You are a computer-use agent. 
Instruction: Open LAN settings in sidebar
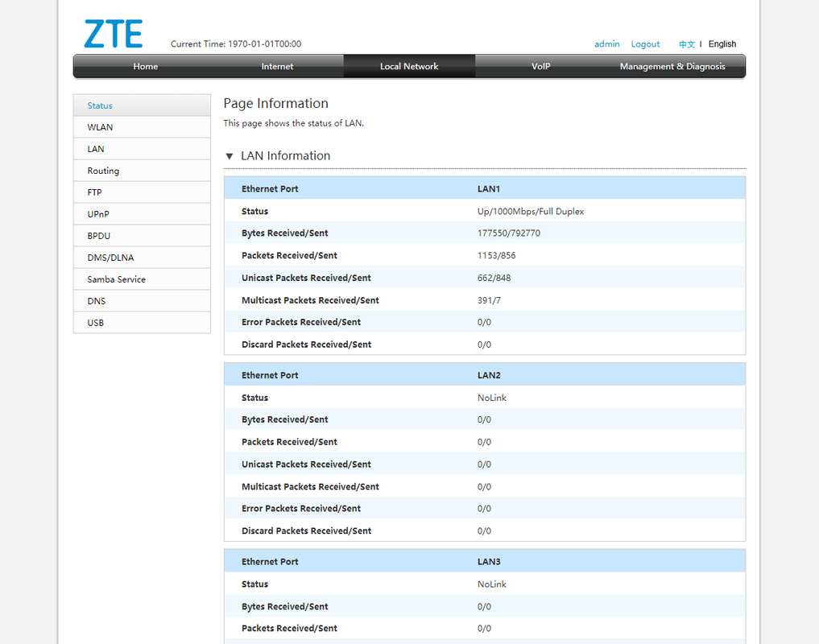[x=142, y=149]
